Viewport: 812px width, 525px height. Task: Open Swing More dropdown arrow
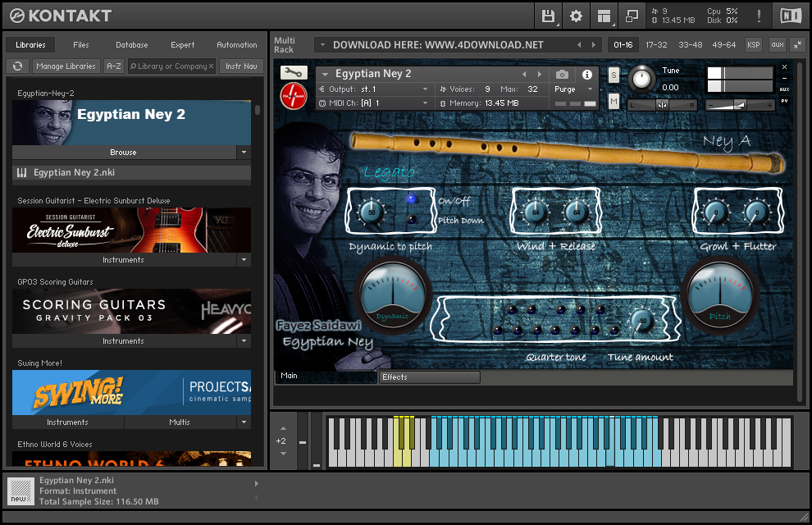(x=244, y=422)
